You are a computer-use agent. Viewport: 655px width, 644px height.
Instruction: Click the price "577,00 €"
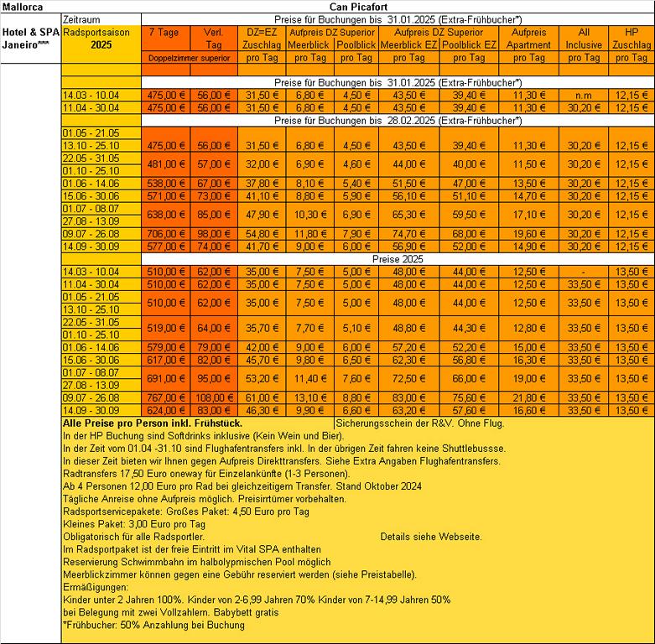pos(166,247)
